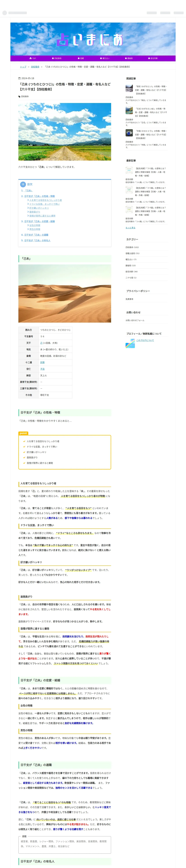
Task: Jump to 我慢が限界に達すると爆発 in contents
Action: pyautogui.click(x=42, y=216)
